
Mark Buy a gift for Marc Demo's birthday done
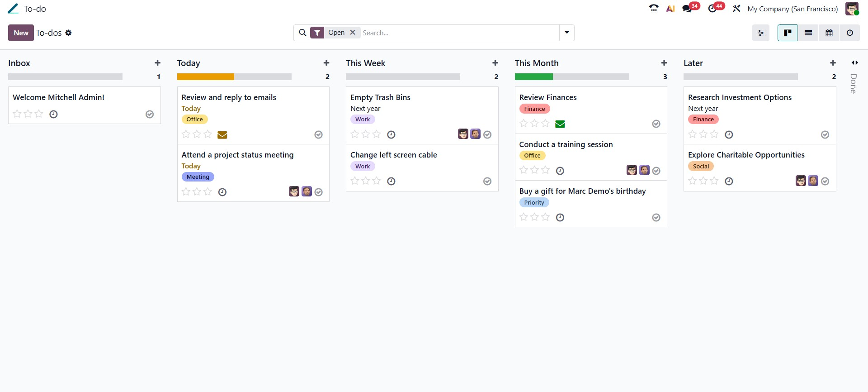(x=656, y=218)
